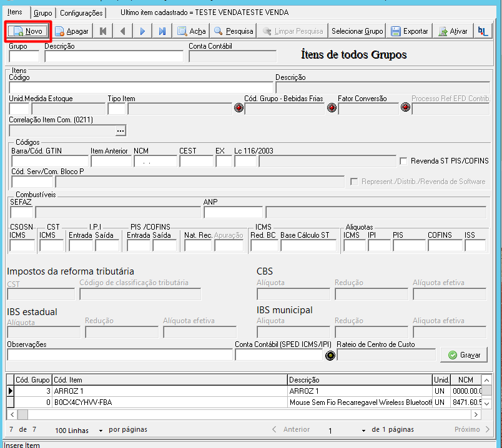Open the Acha find tool
The image size is (502, 448).
pyautogui.click(x=191, y=31)
